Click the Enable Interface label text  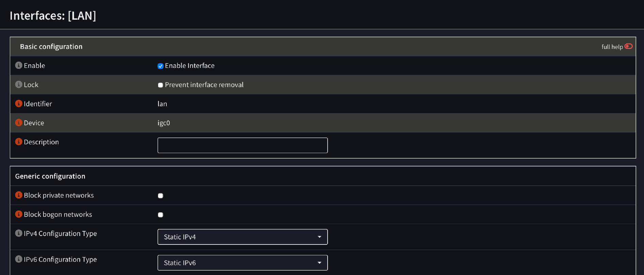click(x=190, y=66)
